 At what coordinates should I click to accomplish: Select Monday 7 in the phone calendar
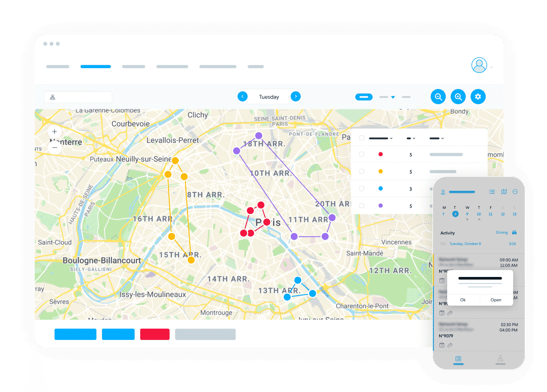pyautogui.click(x=443, y=214)
